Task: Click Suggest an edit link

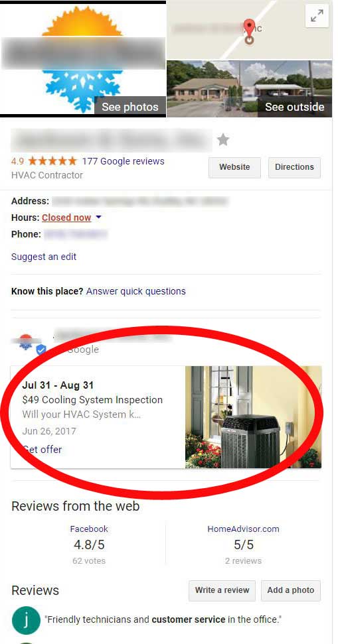Action: coord(44,257)
